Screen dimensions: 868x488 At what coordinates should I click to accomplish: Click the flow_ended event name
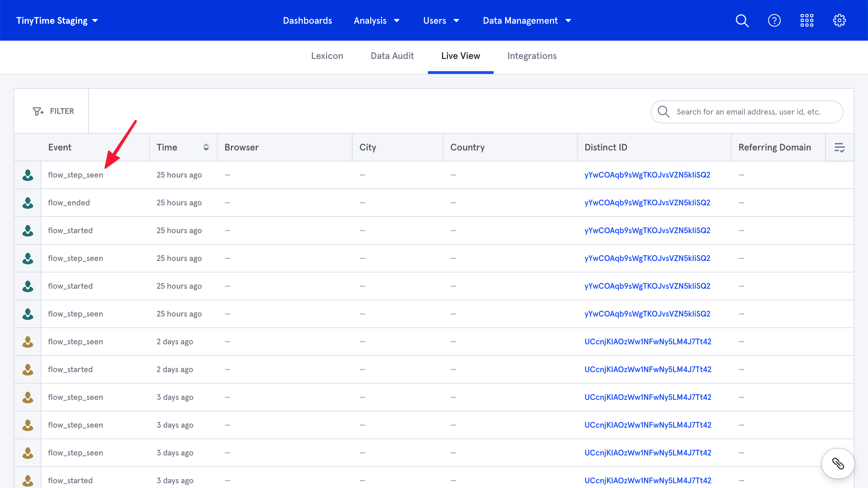point(69,203)
